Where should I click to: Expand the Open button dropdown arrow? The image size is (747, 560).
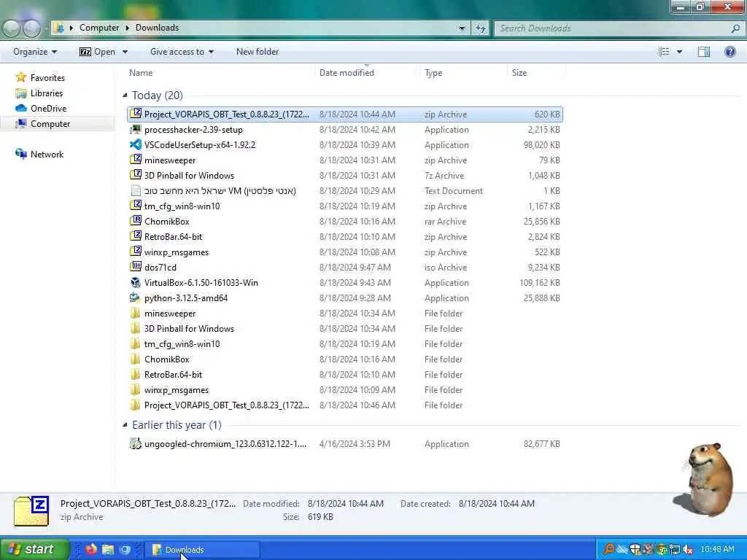click(x=125, y=52)
